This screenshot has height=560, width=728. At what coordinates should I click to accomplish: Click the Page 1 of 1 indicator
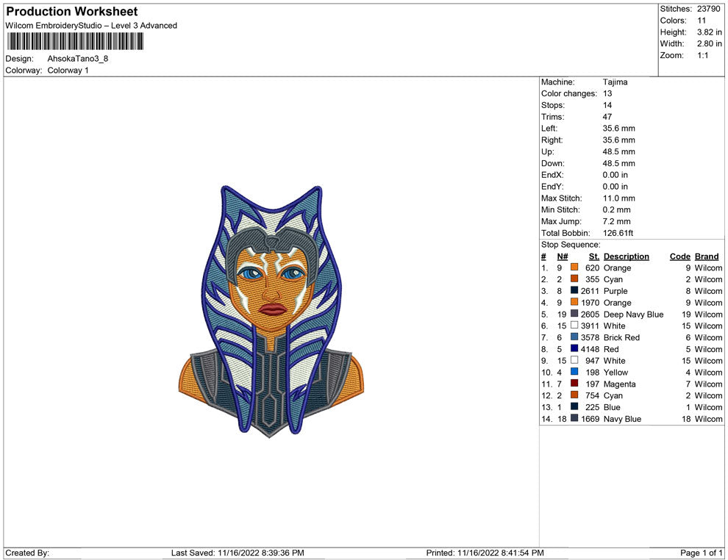[x=701, y=553]
